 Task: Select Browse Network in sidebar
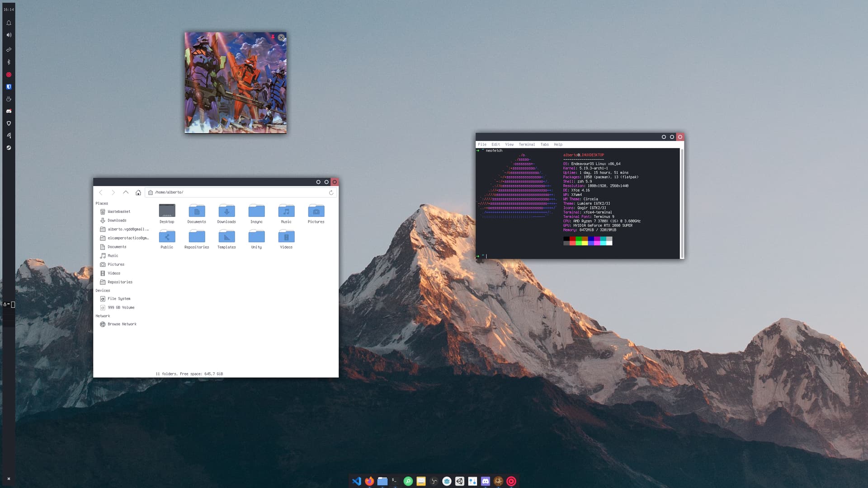[x=123, y=324]
